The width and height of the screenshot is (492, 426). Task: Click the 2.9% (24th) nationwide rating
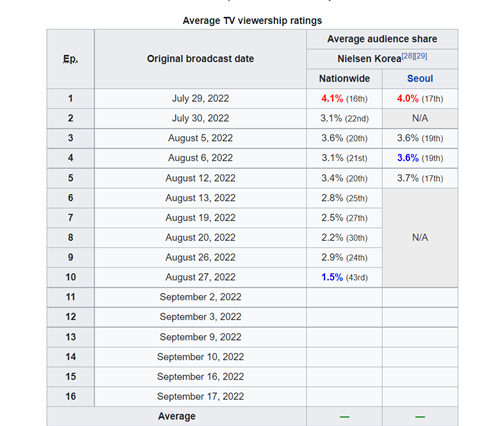344,257
